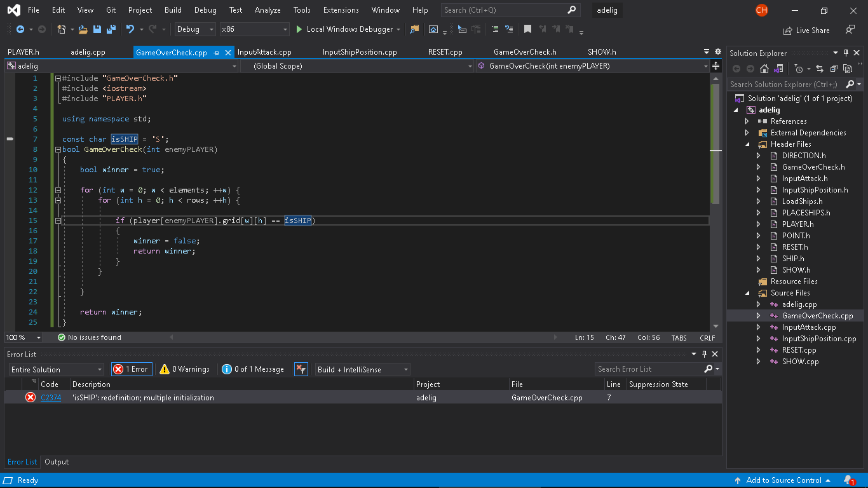Click the Pending Changes Filter clock icon
868x488 pixels.
(799, 69)
